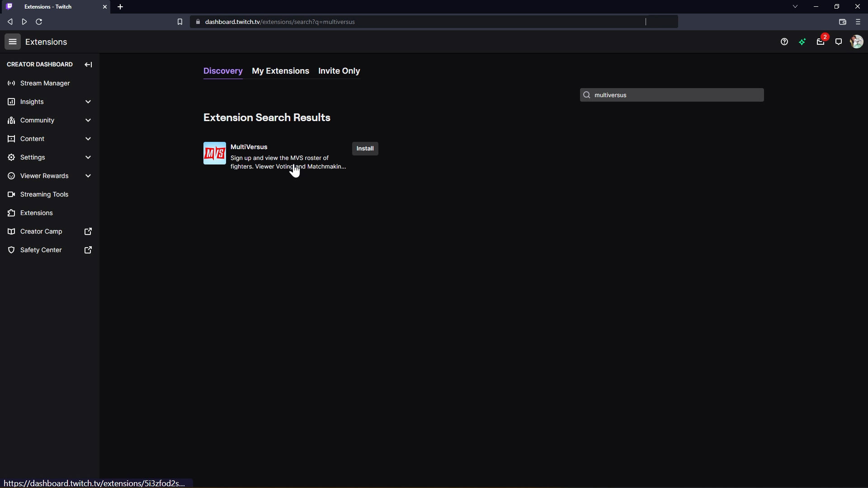Viewport: 868px width, 488px height.
Task: Click the Settings gear icon
Action: coord(11,157)
